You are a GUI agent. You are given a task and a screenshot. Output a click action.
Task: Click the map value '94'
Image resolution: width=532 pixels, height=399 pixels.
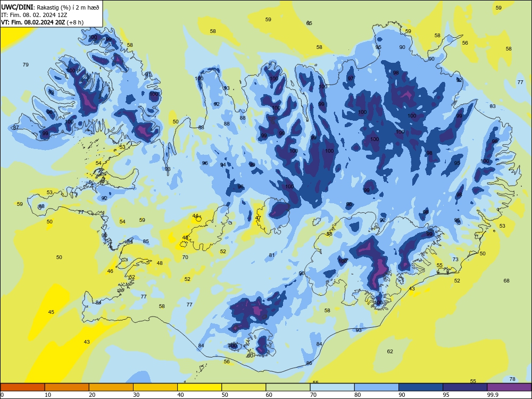point(223,165)
